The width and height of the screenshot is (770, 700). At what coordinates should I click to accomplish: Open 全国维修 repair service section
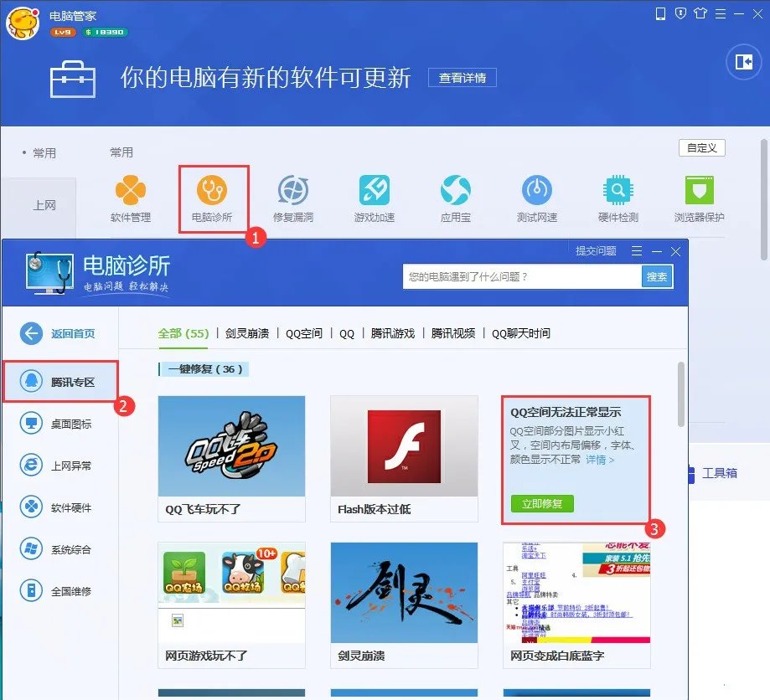click(x=61, y=591)
